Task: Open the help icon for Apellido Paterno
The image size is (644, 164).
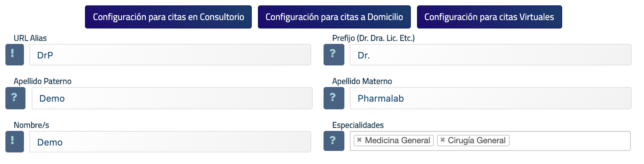Action: pyautogui.click(x=15, y=98)
